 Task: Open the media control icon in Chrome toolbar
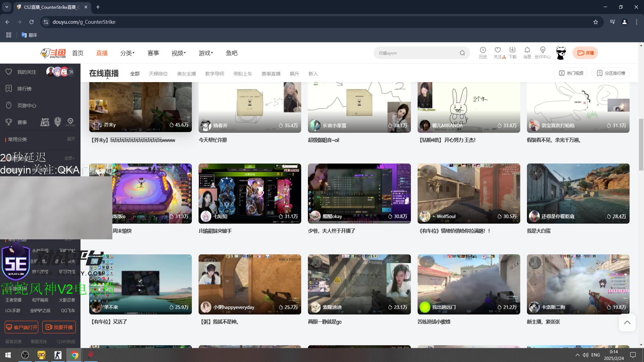[x=612, y=22]
